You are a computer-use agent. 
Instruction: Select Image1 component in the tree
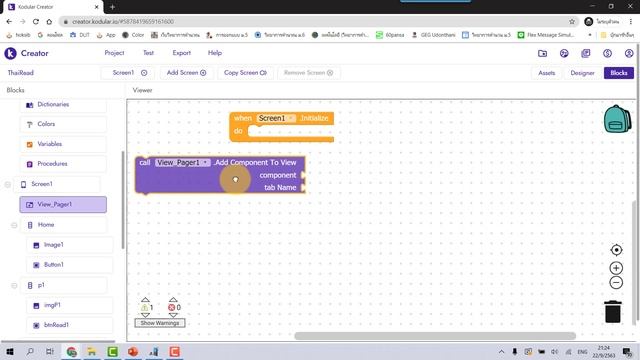tap(69, 245)
